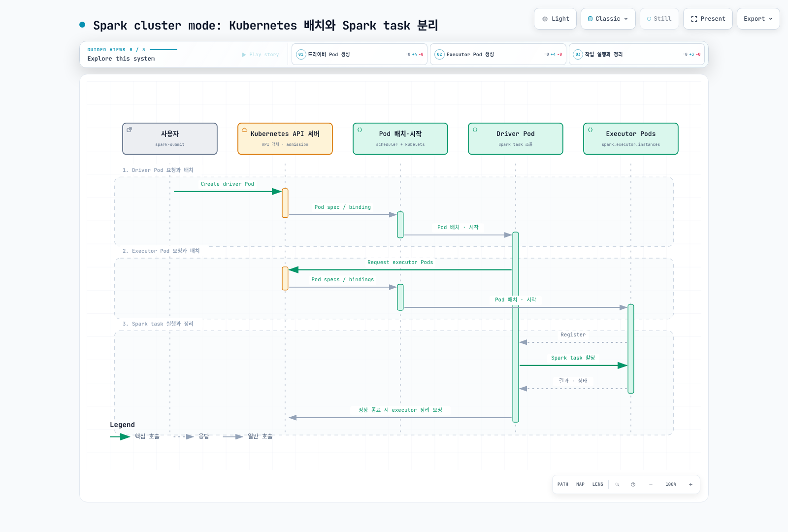Screen dimensions: 788x532
Task: Click the external-link icon on 사용자 node
Action: click(130, 130)
